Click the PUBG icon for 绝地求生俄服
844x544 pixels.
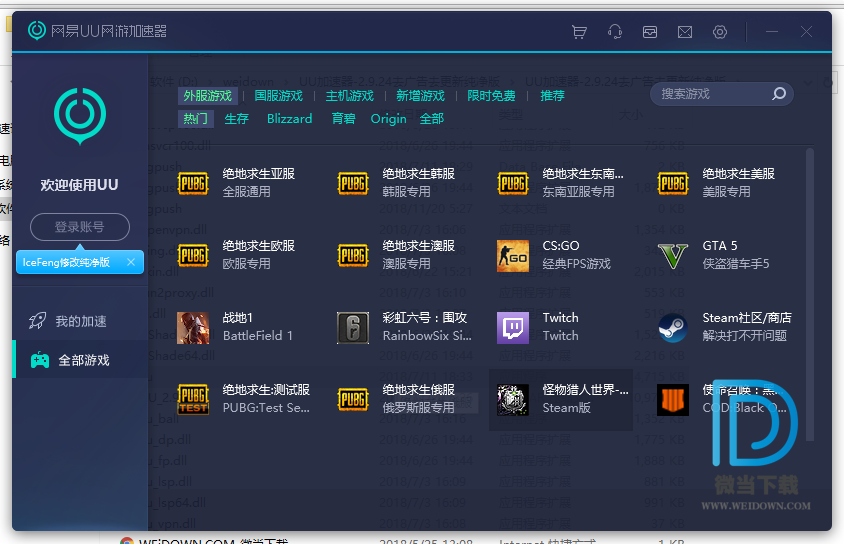(x=353, y=399)
